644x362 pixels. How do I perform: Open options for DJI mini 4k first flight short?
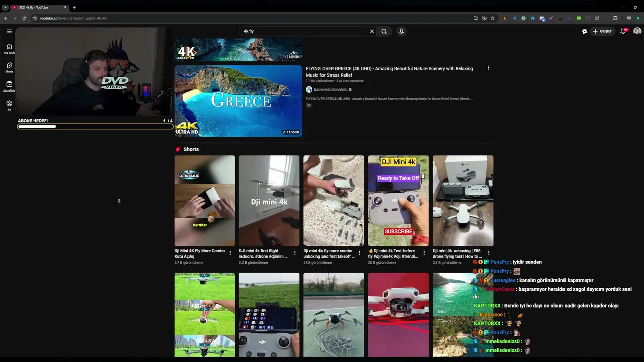pyautogui.click(x=295, y=253)
